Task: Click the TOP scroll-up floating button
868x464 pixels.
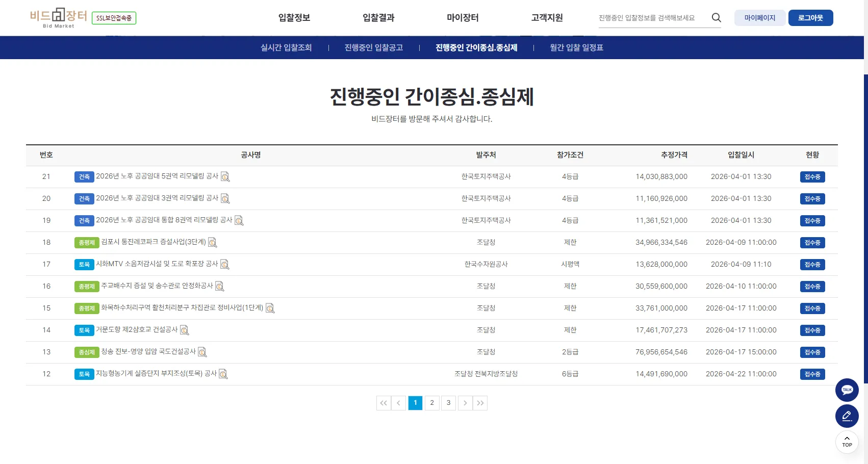Action: (847, 442)
